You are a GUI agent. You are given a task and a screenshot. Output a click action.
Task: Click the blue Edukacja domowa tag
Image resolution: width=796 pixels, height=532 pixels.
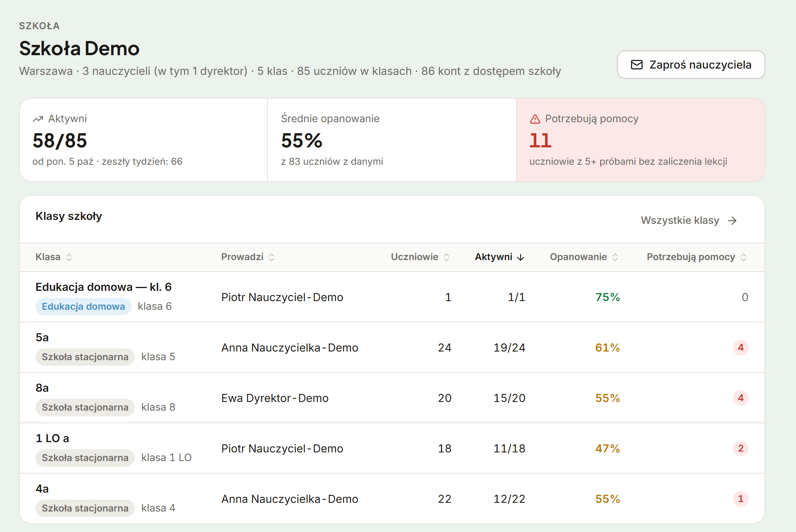coord(83,307)
